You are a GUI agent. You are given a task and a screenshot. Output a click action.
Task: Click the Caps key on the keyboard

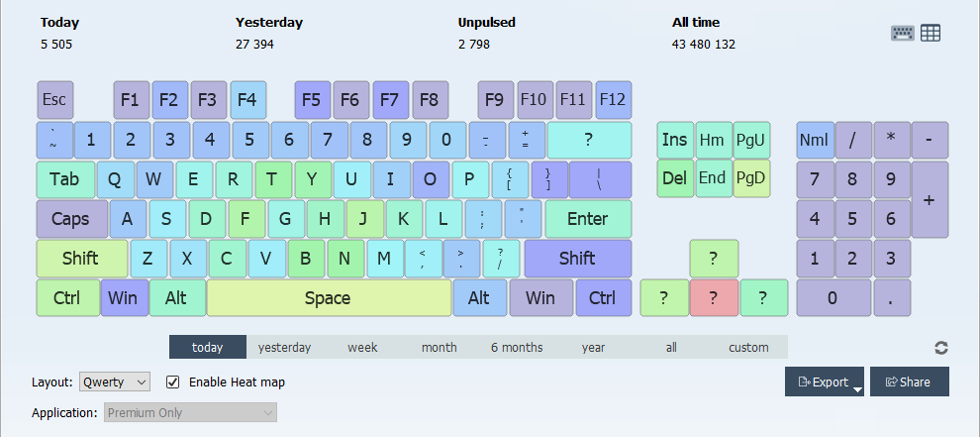tap(70, 218)
